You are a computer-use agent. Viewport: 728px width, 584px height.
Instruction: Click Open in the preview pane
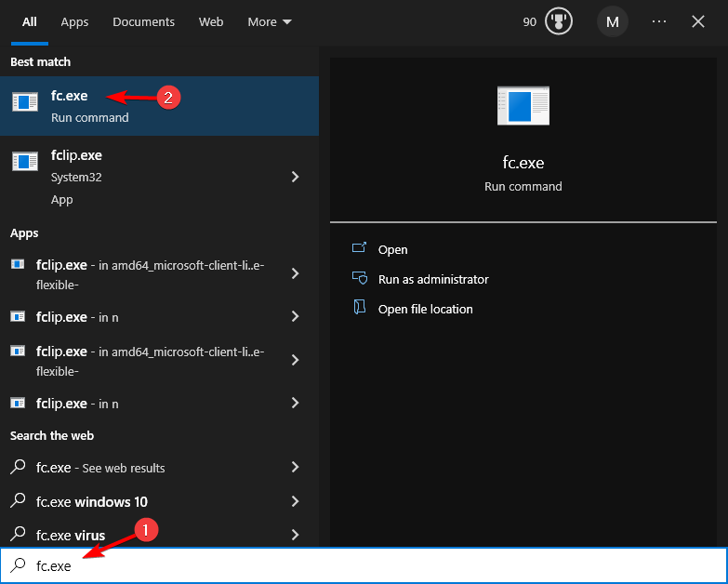click(x=392, y=250)
